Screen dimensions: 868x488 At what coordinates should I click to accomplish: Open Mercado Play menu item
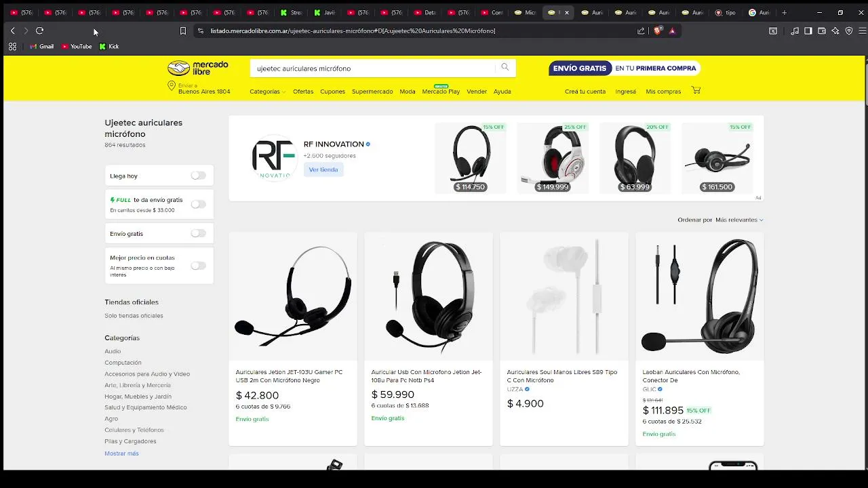click(441, 91)
